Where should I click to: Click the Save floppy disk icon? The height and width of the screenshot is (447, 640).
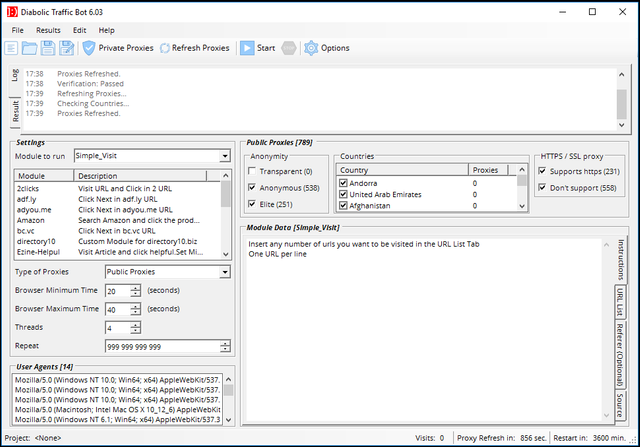tap(48, 48)
